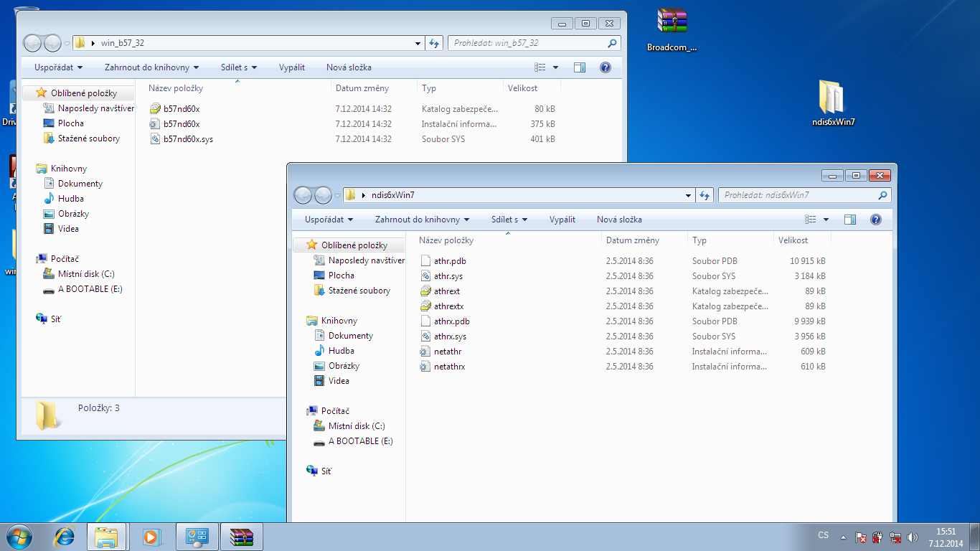Viewport: 980px width, 551px height.
Task: Click refresh button beside ndis6xWin7 address bar
Action: 705,195
